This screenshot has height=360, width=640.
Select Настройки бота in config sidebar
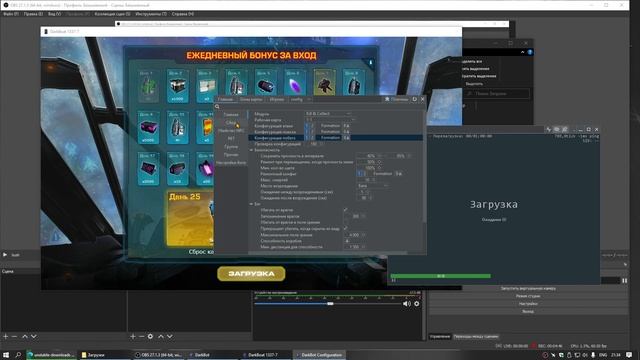point(231,162)
